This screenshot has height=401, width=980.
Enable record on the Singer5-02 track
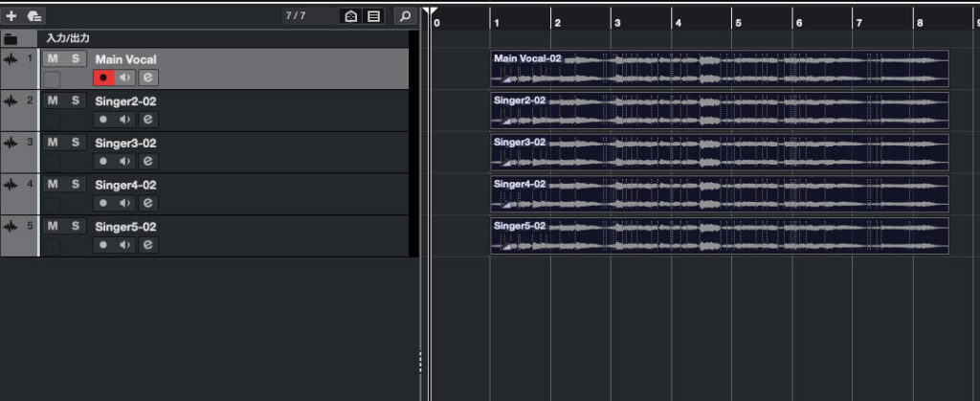[103, 245]
